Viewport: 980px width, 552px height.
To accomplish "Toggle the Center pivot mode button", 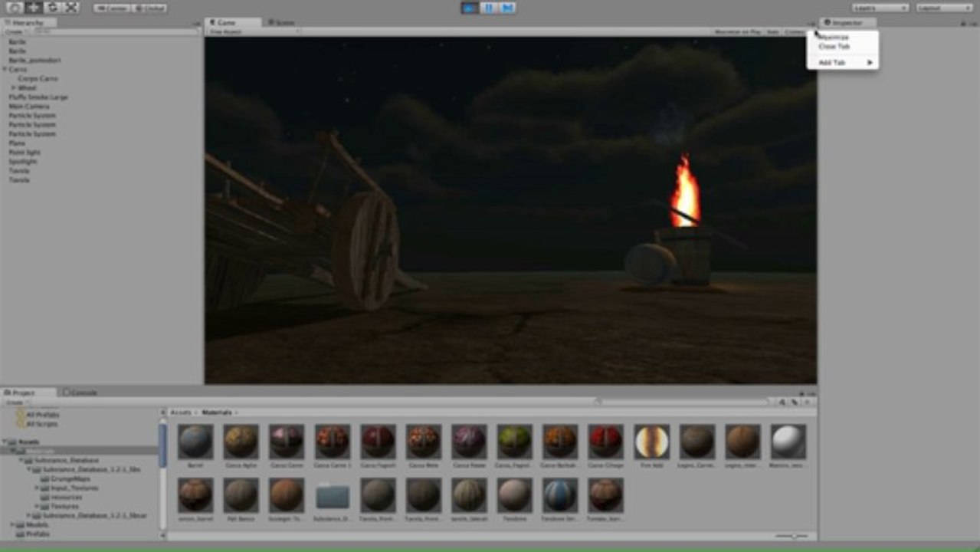I will (112, 8).
